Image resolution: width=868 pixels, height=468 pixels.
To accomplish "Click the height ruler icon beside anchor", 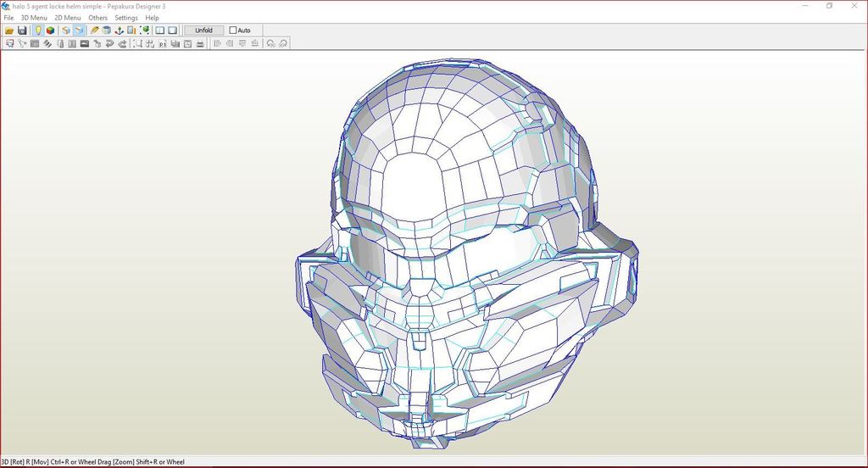I will coord(131,31).
